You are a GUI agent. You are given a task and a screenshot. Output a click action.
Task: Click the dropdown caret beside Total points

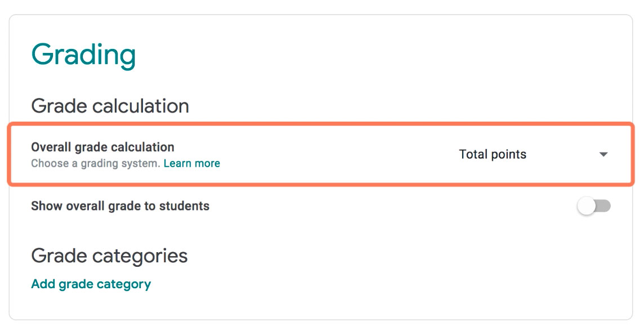(603, 154)
